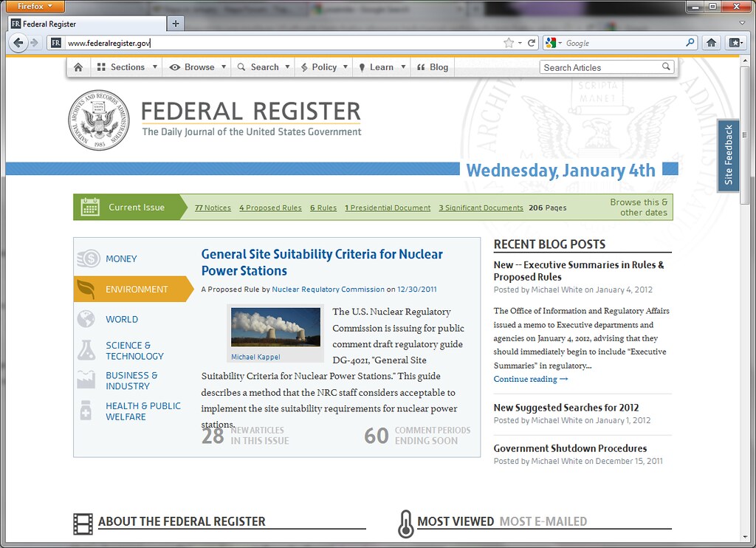Image resolution: width=756 pixels, height=548 pixels.
Task: Open the Site Feedback side tab
Action: tap(728, 155)
